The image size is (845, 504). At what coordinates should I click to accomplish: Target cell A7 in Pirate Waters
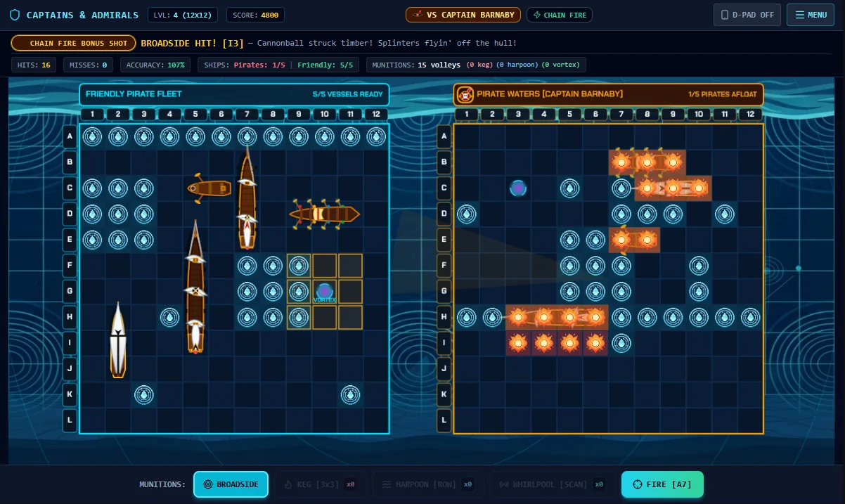621,136
